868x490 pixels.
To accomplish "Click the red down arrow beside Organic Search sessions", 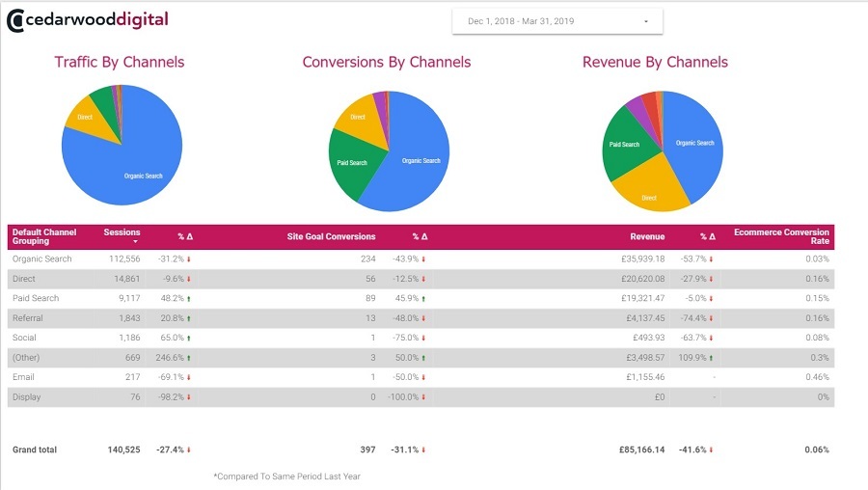I will 189,259.
